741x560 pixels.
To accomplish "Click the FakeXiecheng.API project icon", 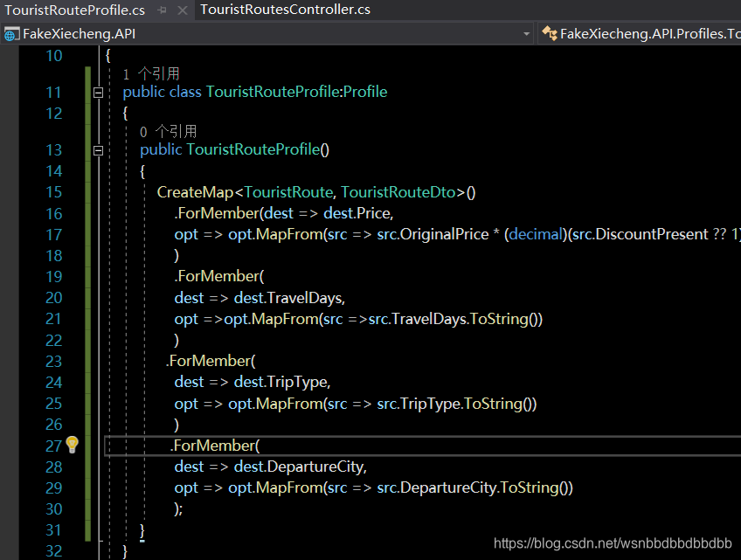I will 11,34.
